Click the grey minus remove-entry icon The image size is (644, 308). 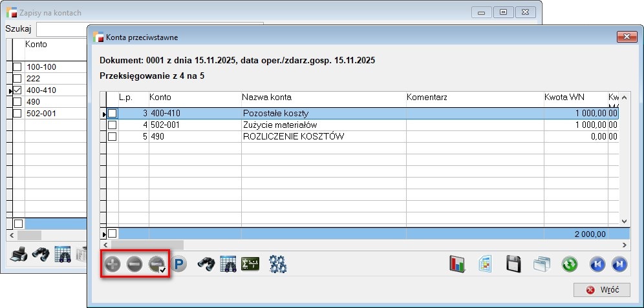pyautogui.click(x=134, y=264)
